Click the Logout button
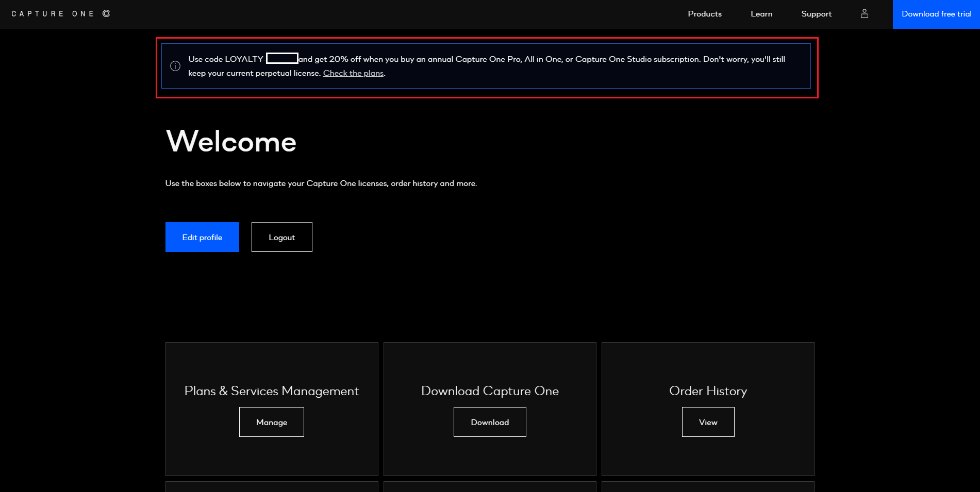The height and width of the screenshot is (492, 980). [282, 237]
